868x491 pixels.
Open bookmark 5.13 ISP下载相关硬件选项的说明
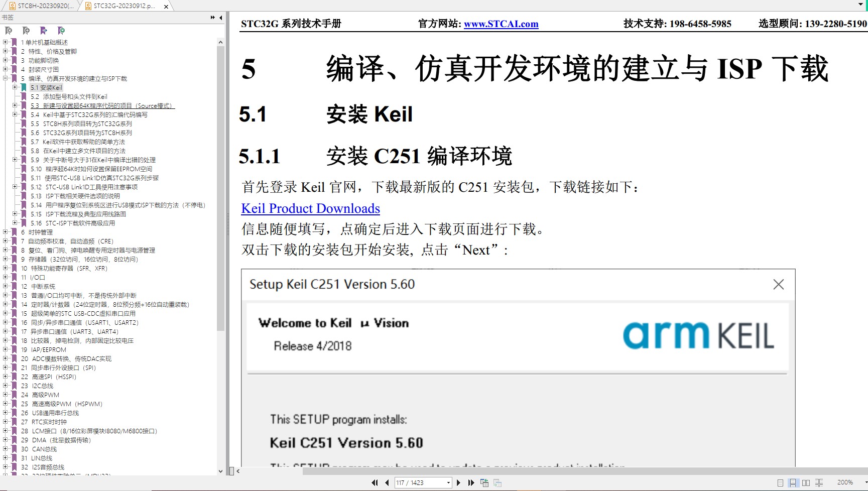[75, 196]
